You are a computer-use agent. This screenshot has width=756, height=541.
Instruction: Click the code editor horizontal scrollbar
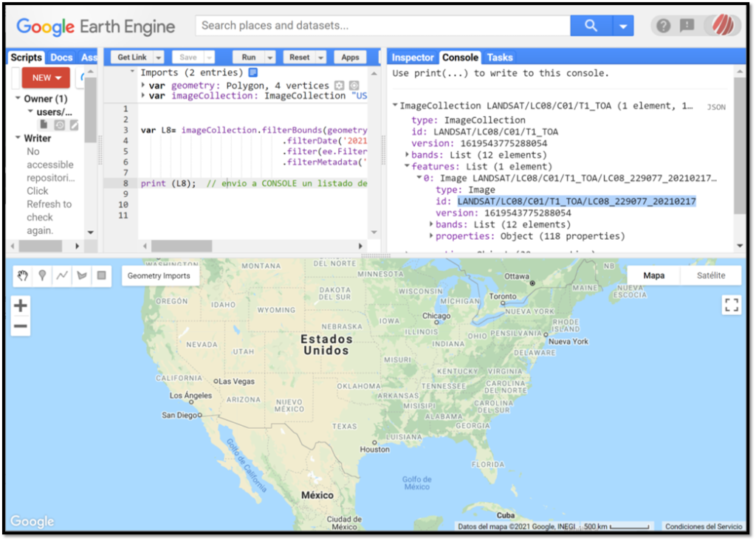182,246
